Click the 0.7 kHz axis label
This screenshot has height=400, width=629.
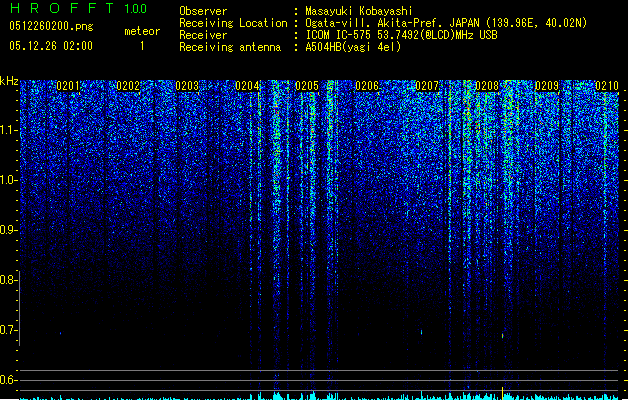pyautogui.click(x=8, y=330)
